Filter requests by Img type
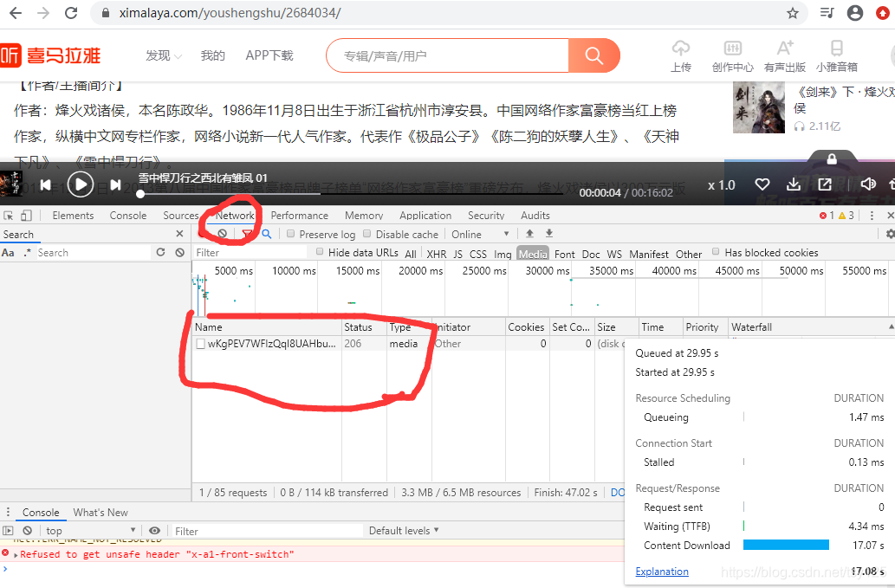 click(x=503, y=255)
